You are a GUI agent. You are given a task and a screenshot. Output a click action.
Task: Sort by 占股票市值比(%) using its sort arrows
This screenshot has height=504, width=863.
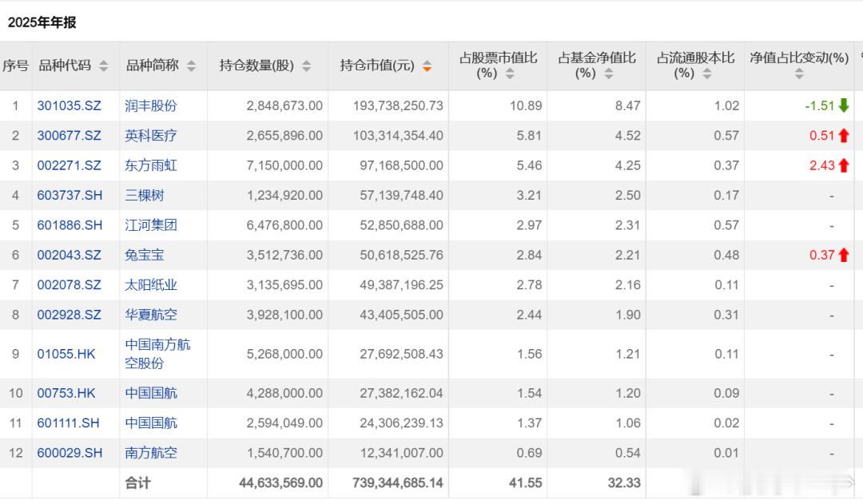(510, 73)
